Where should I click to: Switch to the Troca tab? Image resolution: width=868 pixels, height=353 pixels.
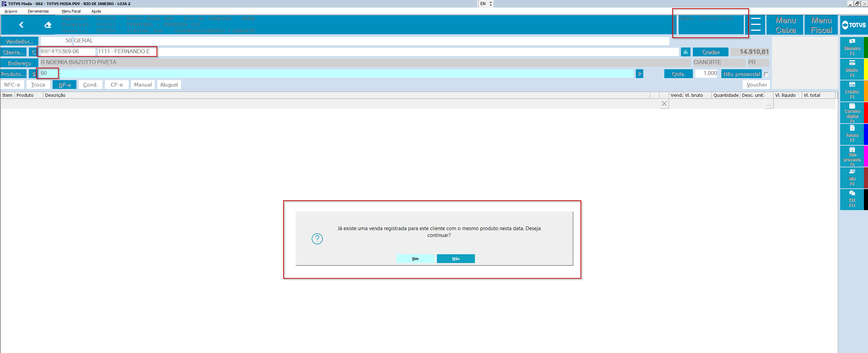[38, 85]
